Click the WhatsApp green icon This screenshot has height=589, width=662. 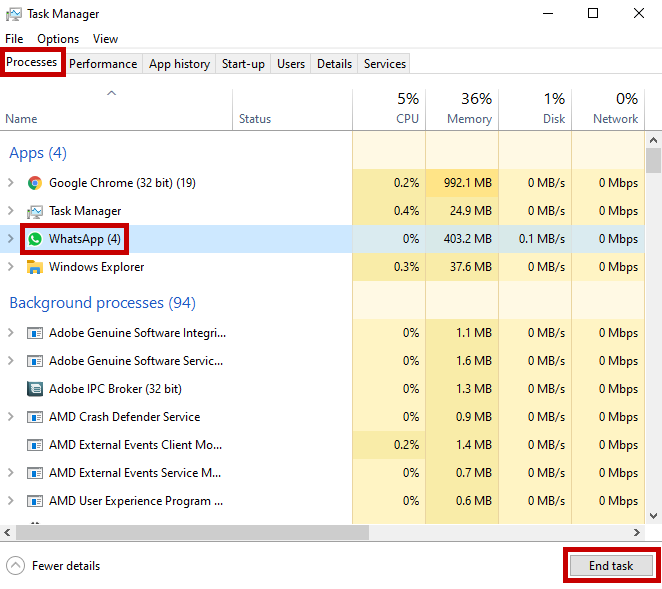coord(35,239)
